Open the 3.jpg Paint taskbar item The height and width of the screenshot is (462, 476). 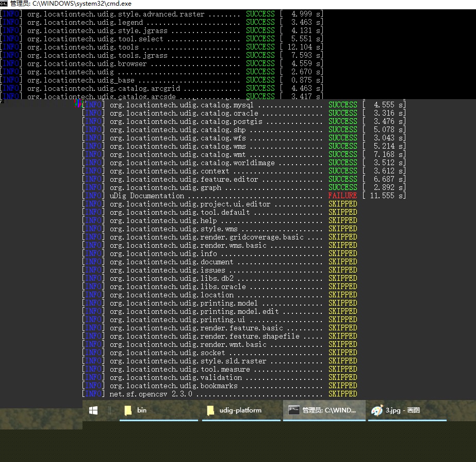click(x=407, y=410)
